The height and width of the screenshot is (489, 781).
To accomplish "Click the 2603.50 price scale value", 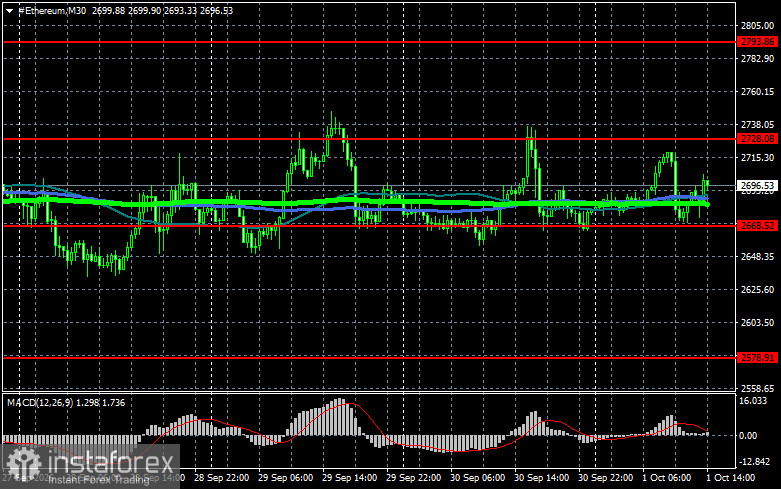I will click(758, 323).
